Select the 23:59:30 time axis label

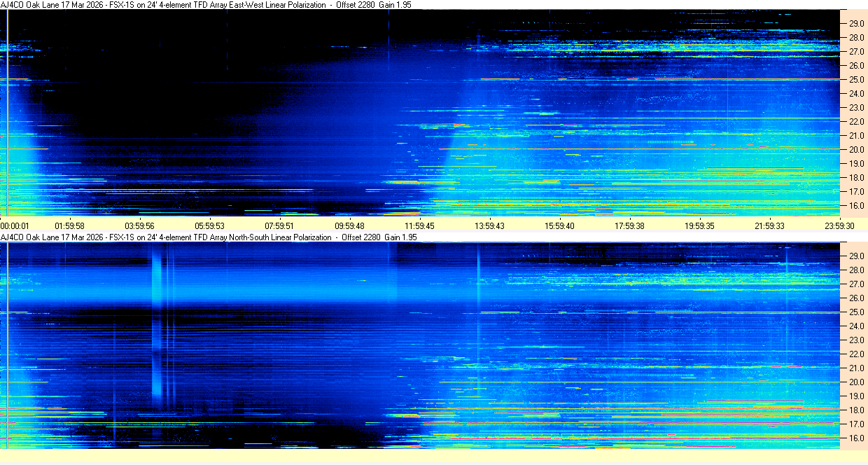tap(839, 225)
